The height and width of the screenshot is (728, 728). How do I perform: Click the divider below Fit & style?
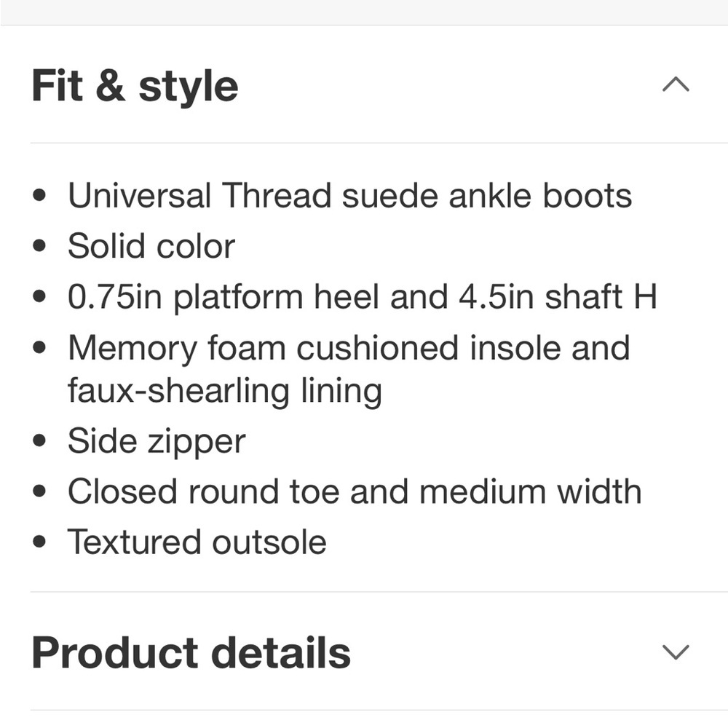tap(364, 139)
